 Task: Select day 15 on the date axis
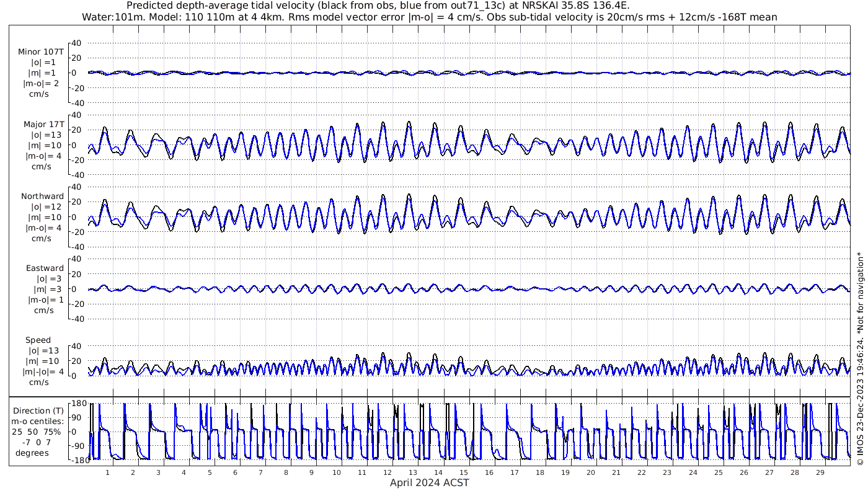pos(464,472)
